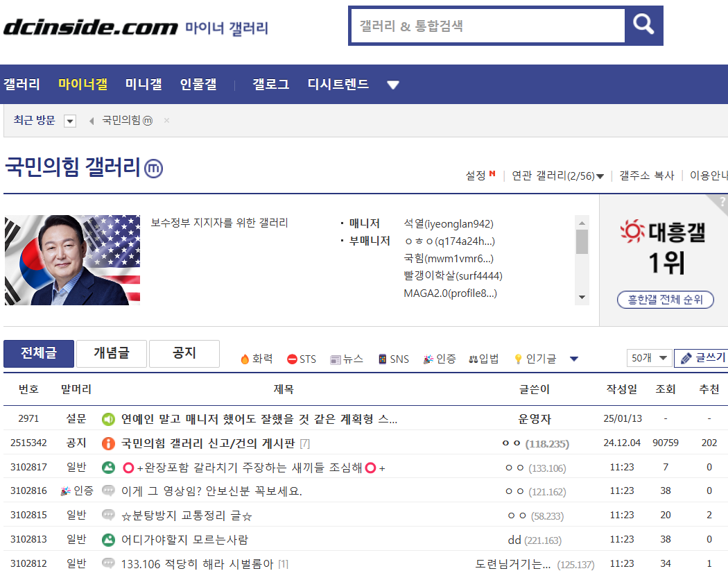
Task: Click the 인기글 lightbulb filter icon
Action: [x=518, y=359]
